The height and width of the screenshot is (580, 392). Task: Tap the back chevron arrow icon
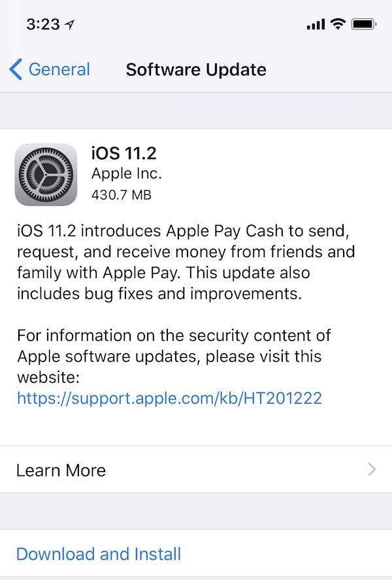tap(16, 69)
